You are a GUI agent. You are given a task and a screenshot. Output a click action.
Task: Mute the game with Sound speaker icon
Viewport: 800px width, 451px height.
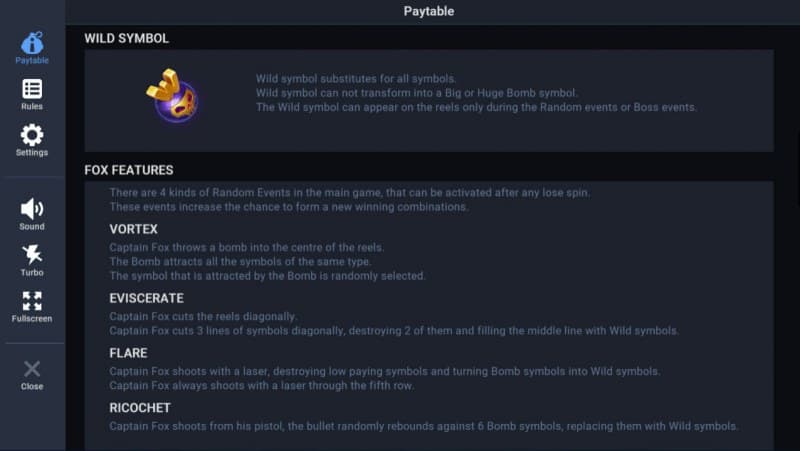32,209
